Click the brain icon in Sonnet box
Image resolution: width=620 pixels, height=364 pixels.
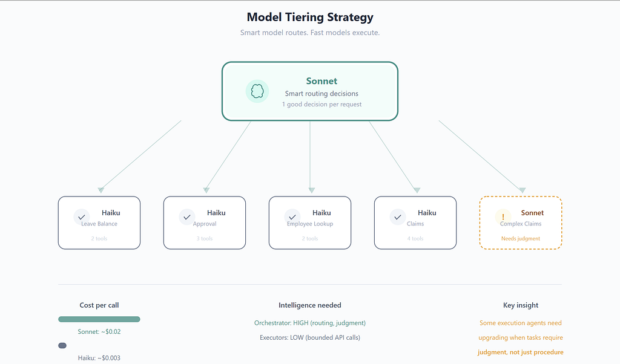(x=257, y=91)
